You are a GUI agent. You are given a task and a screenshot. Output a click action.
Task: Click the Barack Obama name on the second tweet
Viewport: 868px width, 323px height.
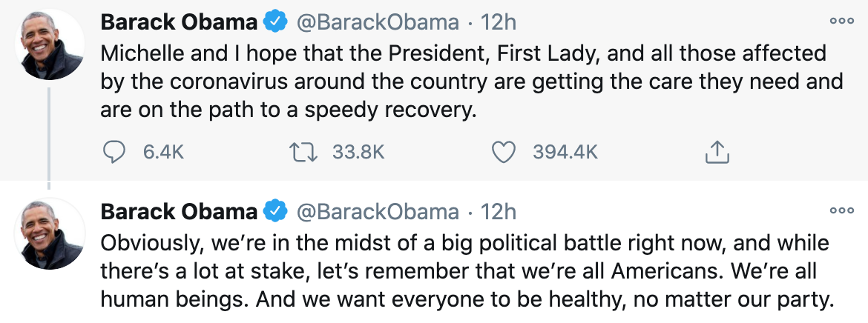(179, 213)
